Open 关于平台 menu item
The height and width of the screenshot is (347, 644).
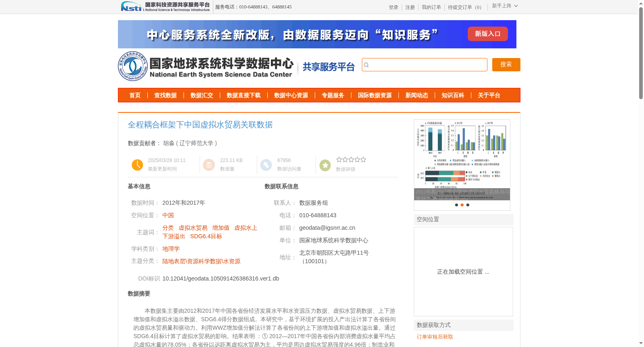(489, 96)
